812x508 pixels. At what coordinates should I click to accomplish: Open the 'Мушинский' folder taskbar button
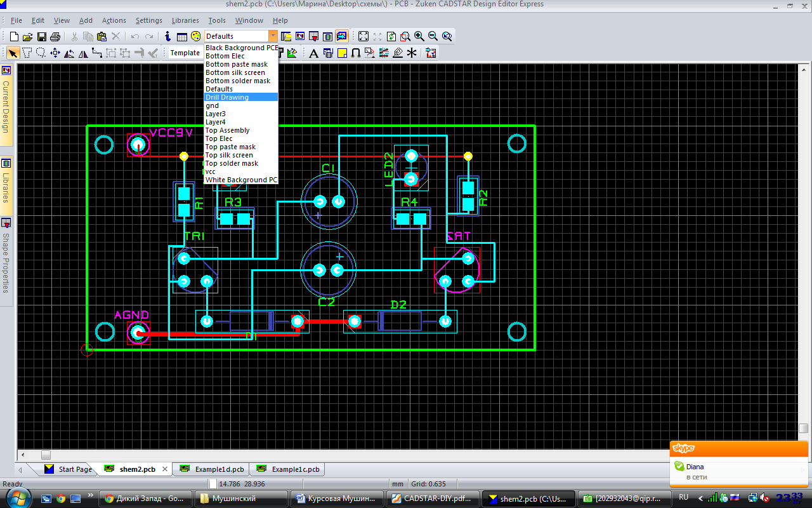(240, 498)
